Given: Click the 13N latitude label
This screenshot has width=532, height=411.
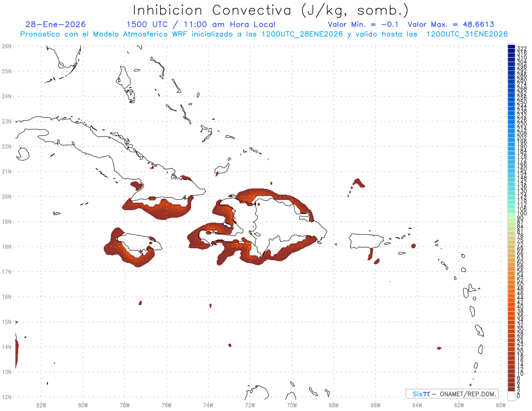Looking at the screenshot, I should point(6,372).
